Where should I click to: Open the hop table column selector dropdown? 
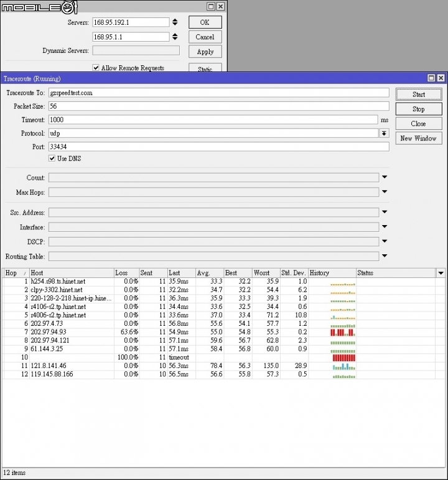click(441, 273)
